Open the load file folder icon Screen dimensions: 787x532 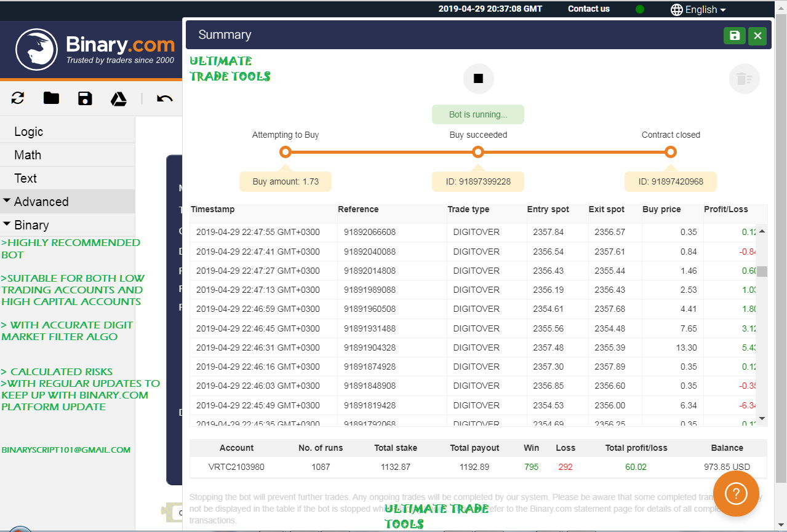[x=51, y=98]
